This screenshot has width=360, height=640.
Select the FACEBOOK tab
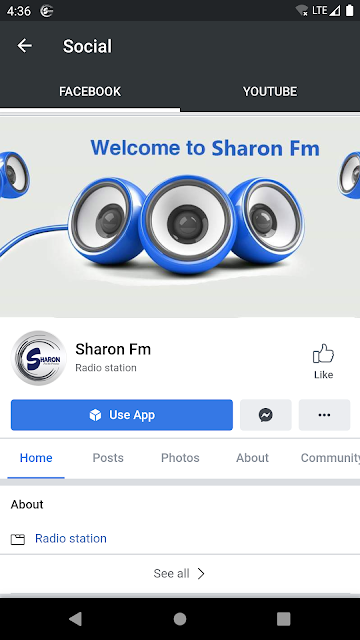click(90, 91)
